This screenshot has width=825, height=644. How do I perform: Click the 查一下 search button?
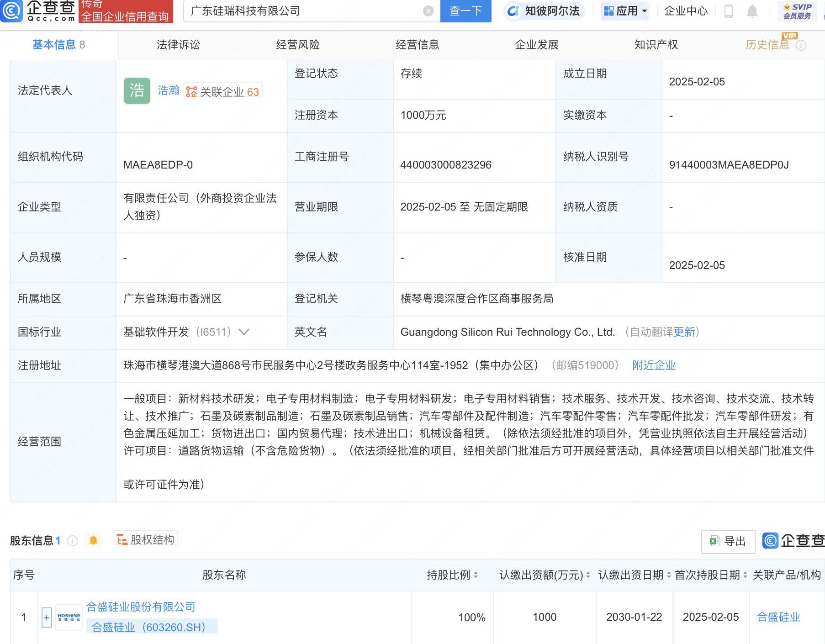pyautogui.click(x=465, y=11)
